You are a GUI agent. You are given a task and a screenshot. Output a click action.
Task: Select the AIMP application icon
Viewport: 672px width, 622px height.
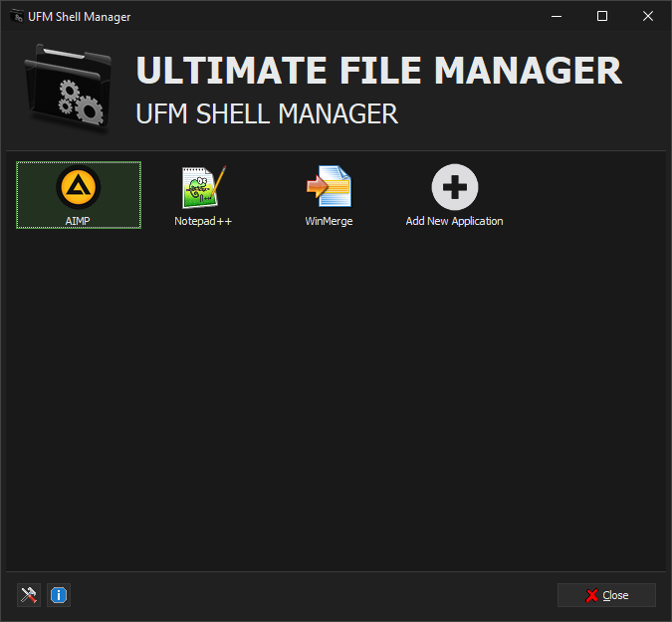(79, 188)
